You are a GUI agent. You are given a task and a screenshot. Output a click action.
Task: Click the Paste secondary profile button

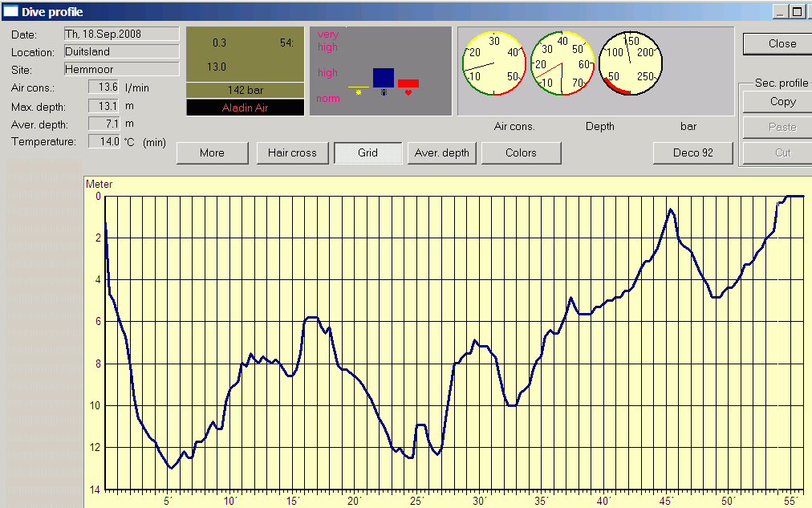pos(777,128)
